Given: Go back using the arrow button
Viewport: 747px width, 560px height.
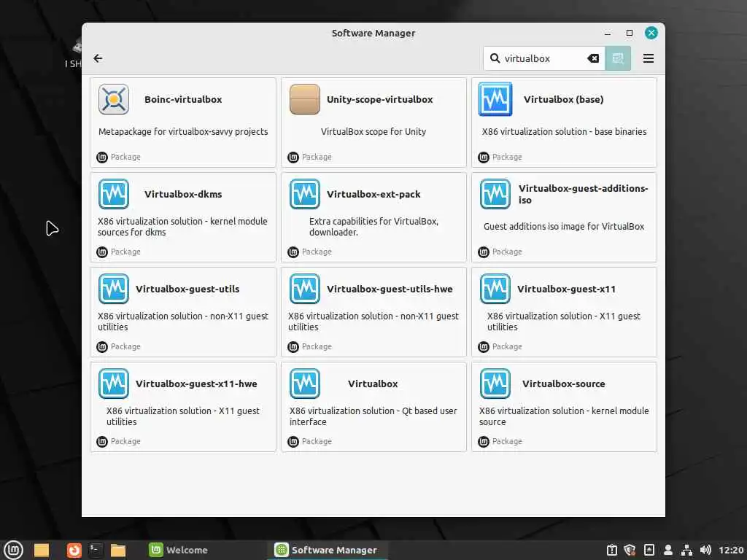Looking at the screenshot, I should pyautogui.click(x=98, y=58).
